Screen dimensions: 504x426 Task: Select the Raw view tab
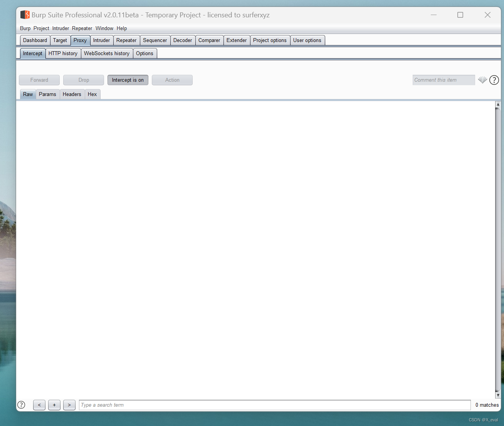(28, 94)
